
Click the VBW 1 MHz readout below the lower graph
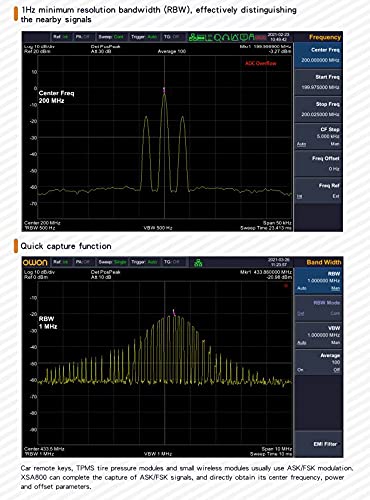tap(158, 454)
